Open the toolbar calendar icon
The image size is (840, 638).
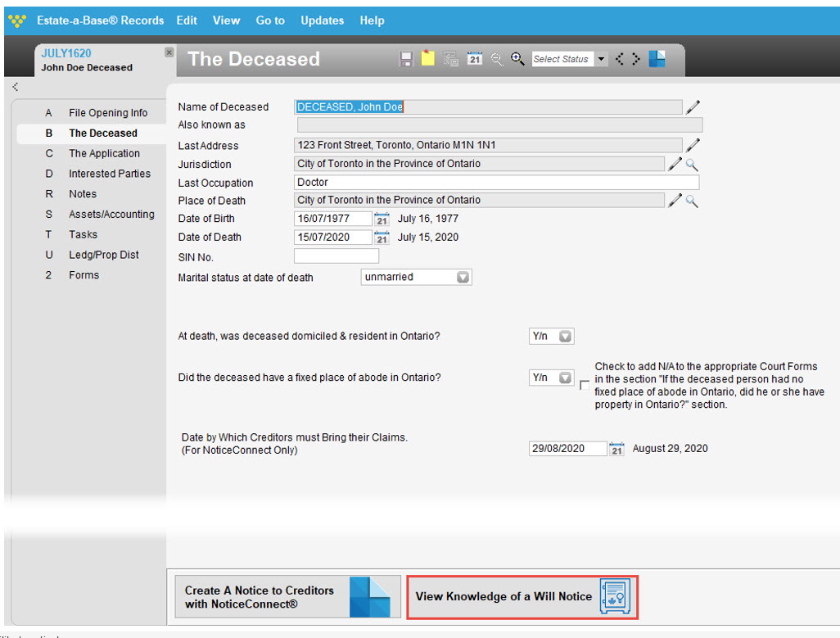pyautogui.click(x=474, y=58)
